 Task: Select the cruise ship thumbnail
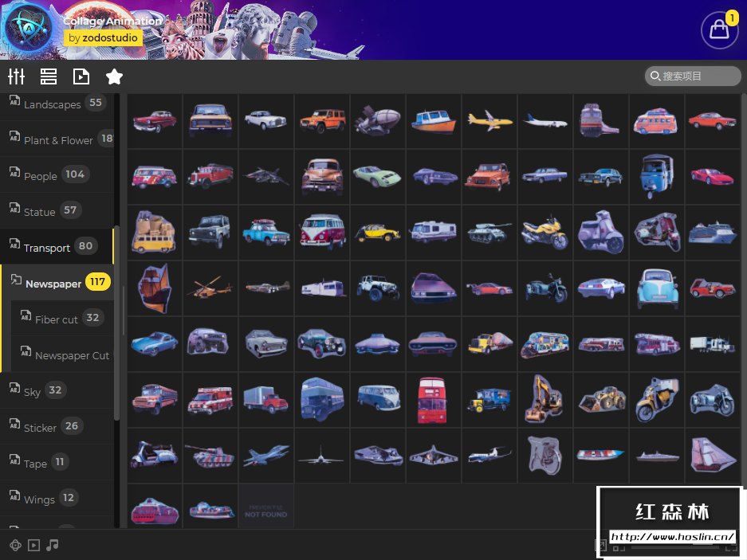[712, 233]
